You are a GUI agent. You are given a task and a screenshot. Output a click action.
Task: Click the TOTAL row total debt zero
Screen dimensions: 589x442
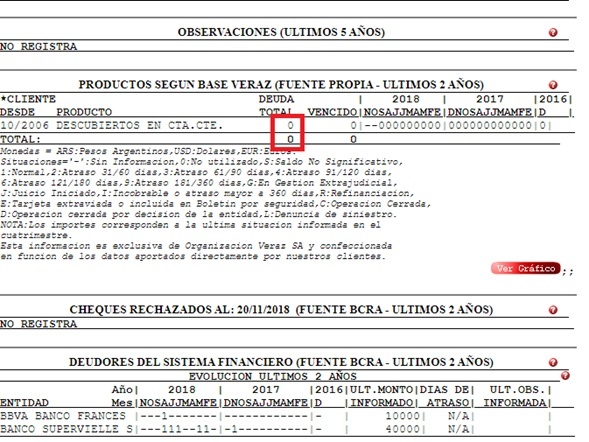tap(290, 139)
